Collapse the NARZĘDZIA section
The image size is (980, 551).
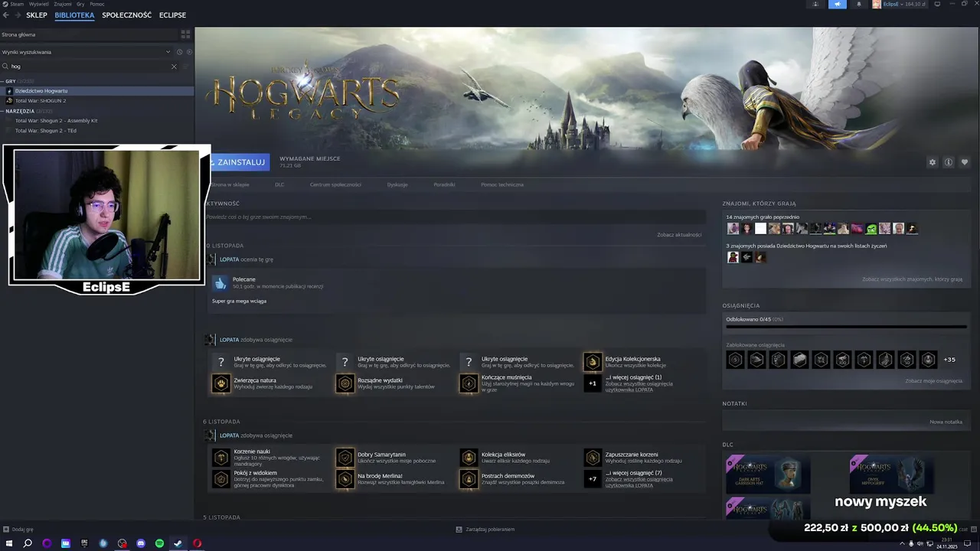(x=20, y=111)
